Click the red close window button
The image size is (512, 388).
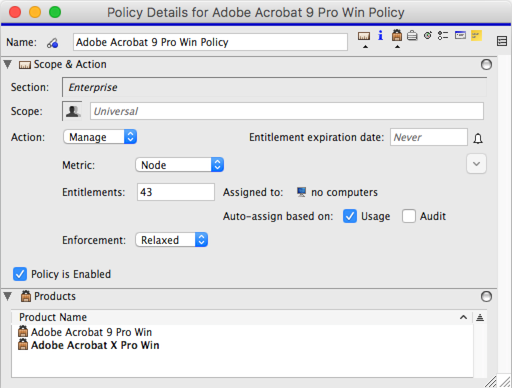point(15,12)
